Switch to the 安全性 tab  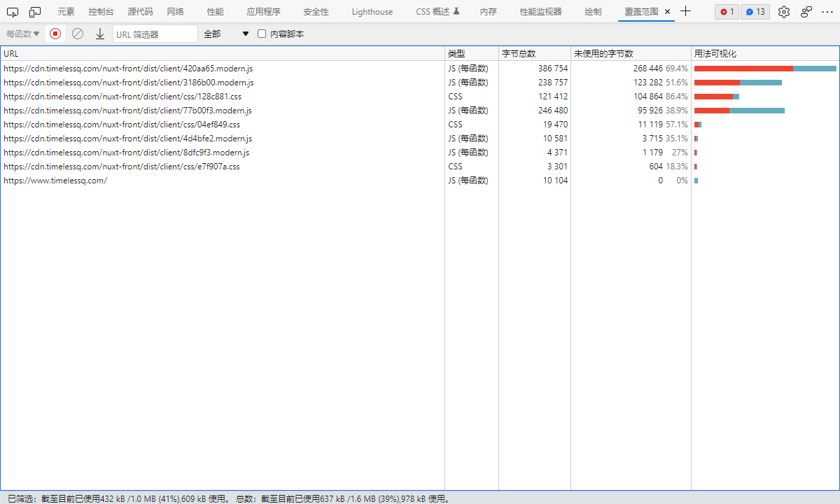[x=316, y=12]
